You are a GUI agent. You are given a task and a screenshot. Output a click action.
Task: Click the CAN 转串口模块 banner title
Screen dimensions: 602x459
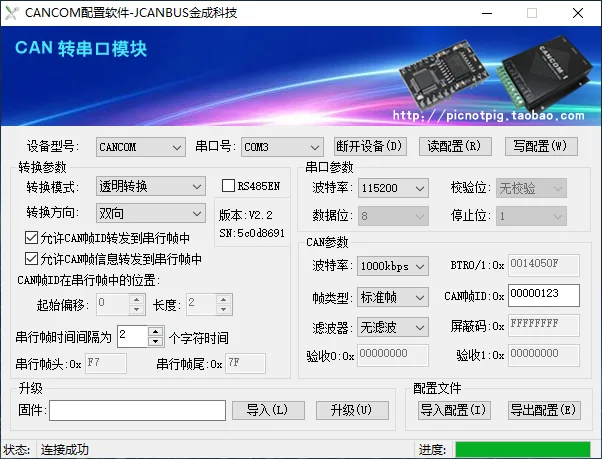click(x=81, y=49)
